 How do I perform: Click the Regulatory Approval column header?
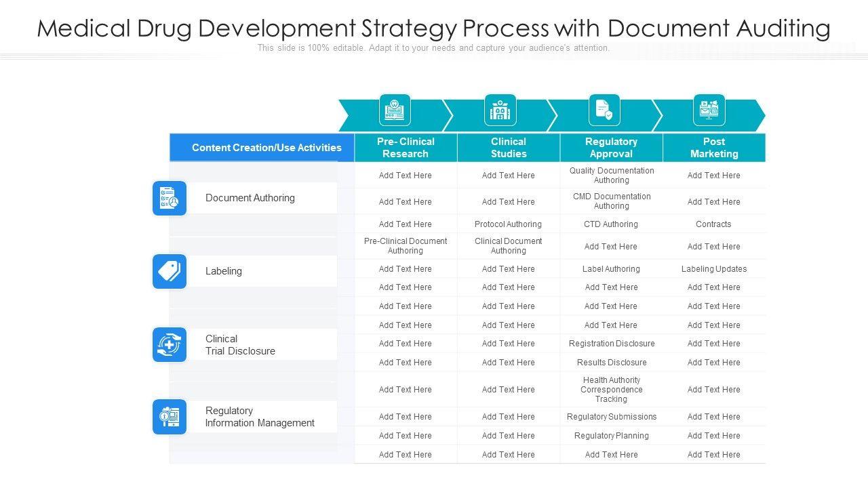[611, 148]
